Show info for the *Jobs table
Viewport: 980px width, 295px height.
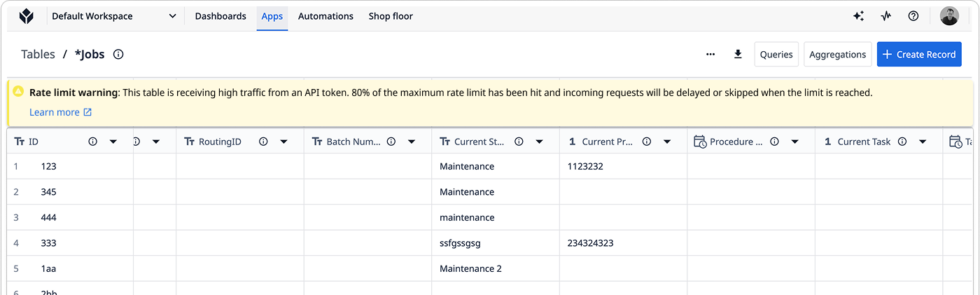[x=118, y=54]
